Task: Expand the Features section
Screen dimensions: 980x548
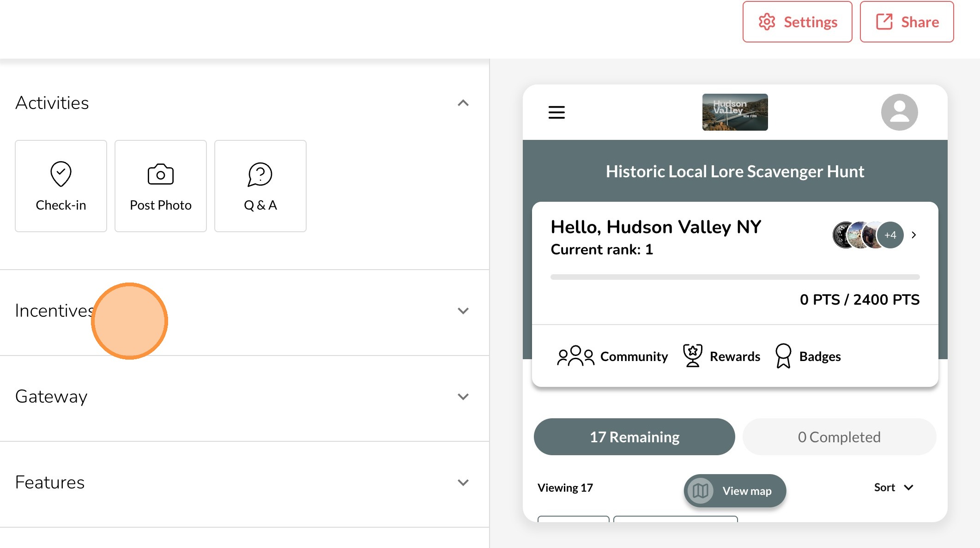Action: tap(463, 482)
